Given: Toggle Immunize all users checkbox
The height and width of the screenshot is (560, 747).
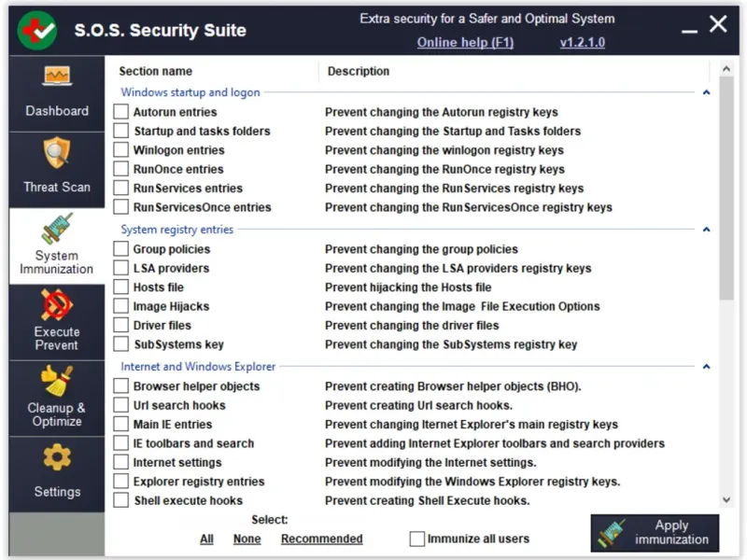Looking at the screenshot, I should point(417,539).
